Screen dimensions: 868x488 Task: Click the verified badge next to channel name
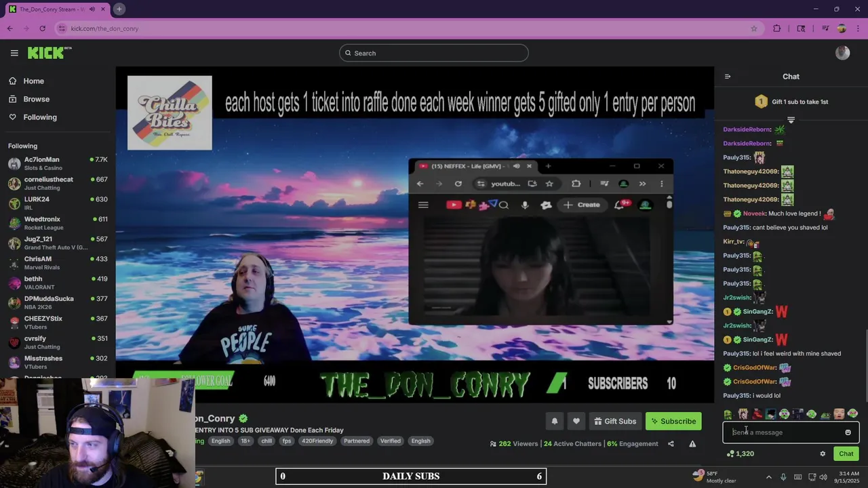point(243,419)
